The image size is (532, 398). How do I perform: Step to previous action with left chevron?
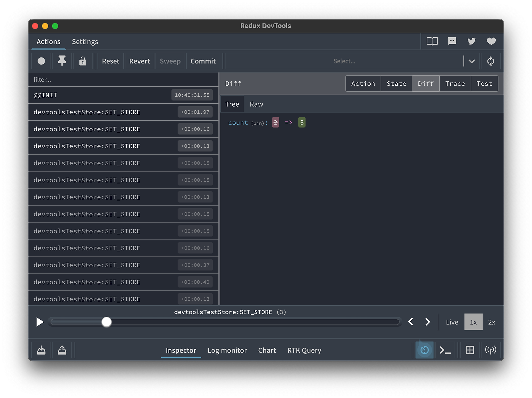tap(411, 322)
